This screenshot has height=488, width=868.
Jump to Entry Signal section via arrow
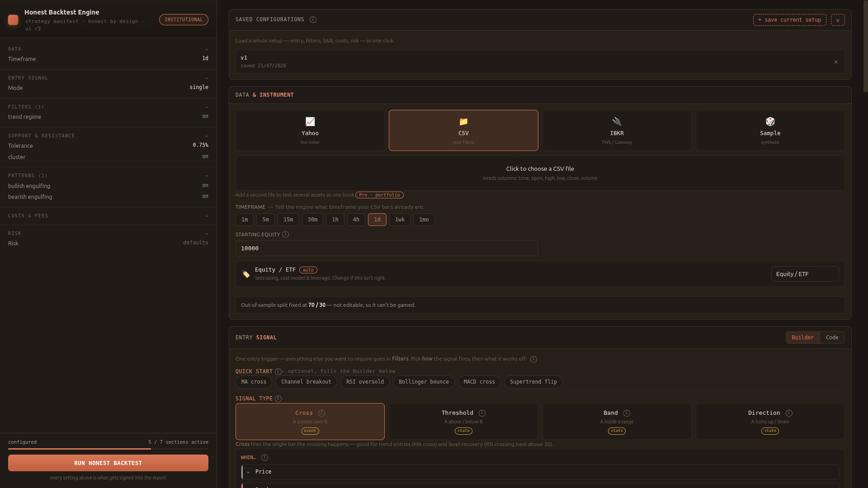[207, 78]
